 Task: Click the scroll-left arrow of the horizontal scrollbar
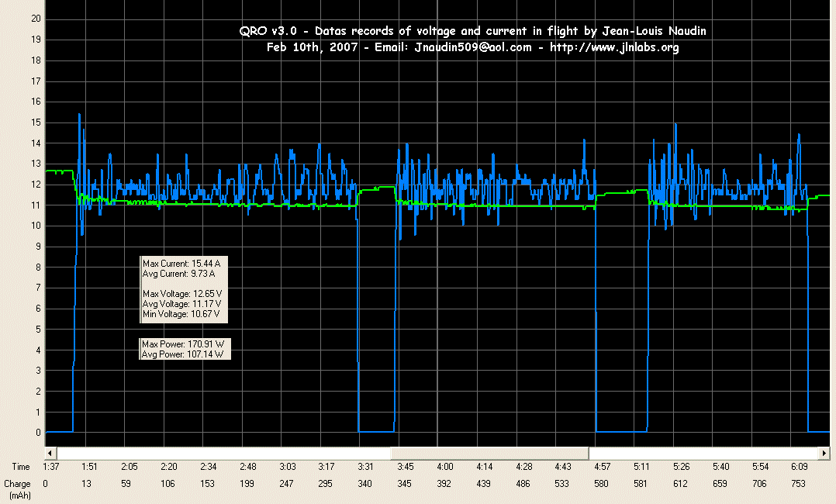tap(50, 454)
